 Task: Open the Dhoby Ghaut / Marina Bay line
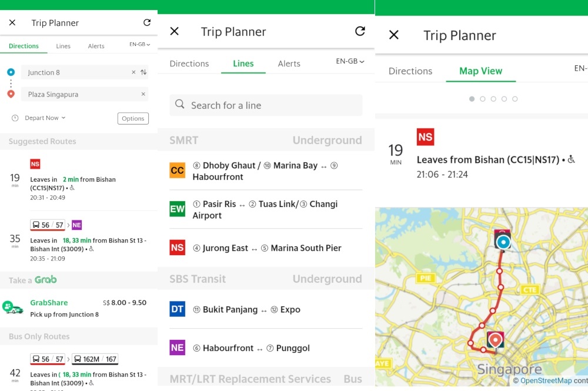(x=266, y=171)
